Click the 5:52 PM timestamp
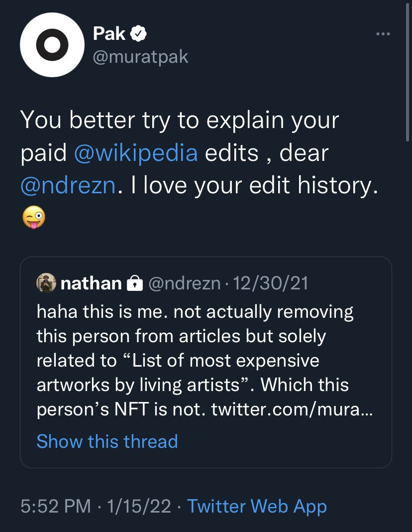The width and height of the screenshot is (412, 532). coord(56,506)
